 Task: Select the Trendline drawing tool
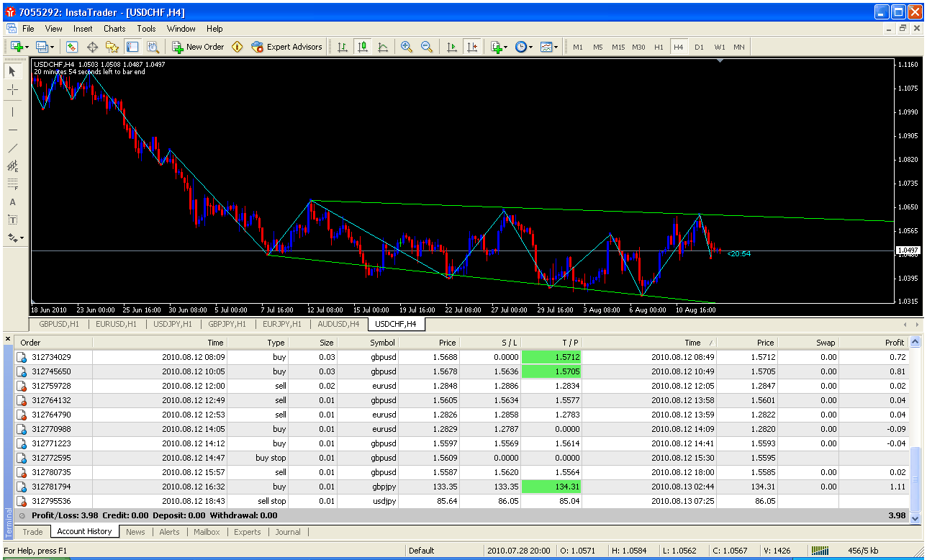tap(13, 148)
